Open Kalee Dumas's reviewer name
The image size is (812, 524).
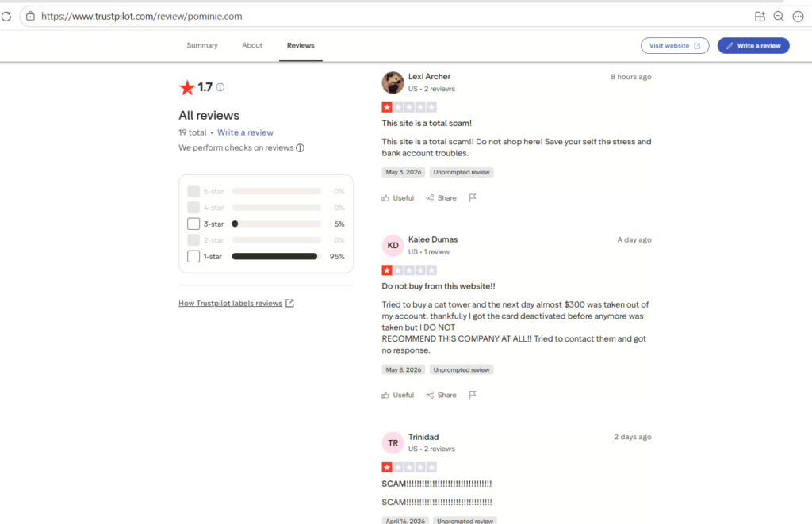point(433,239)
